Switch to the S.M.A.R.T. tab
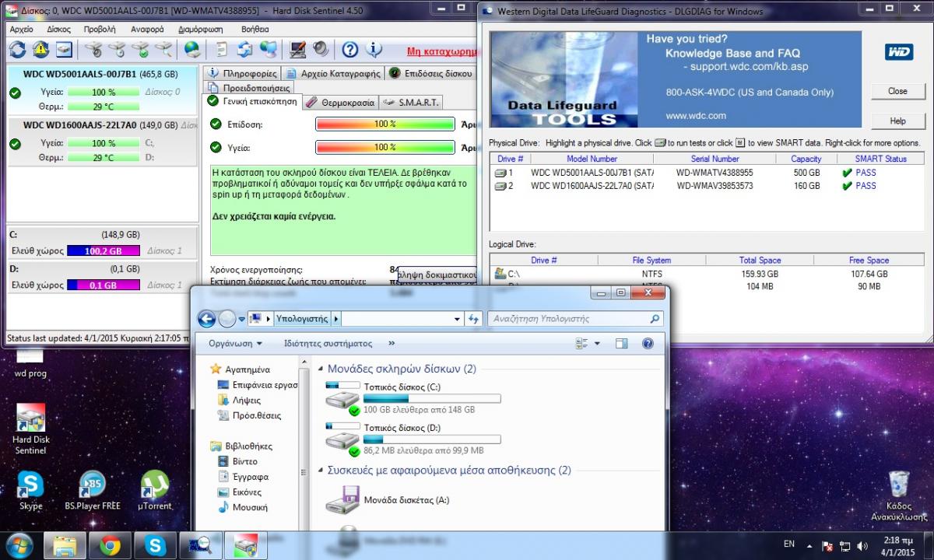This screenshot has width=934, height=560. (411, 102)
